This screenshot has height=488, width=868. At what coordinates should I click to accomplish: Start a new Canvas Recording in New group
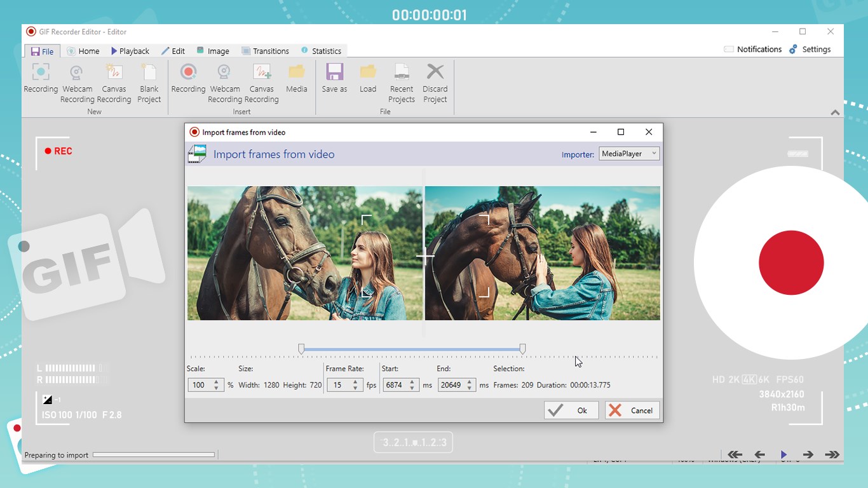114,83
